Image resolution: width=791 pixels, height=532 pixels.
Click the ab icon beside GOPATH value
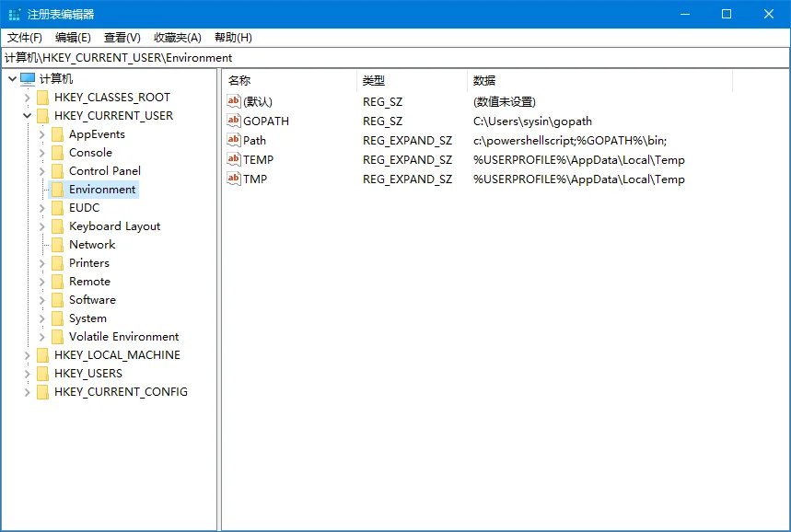(x=234, y=121)
